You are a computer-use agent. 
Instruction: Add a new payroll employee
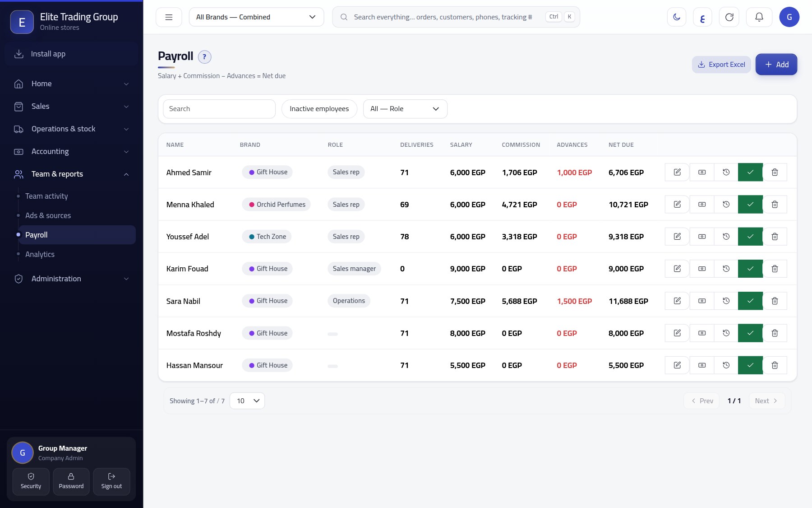click(776, 65)
